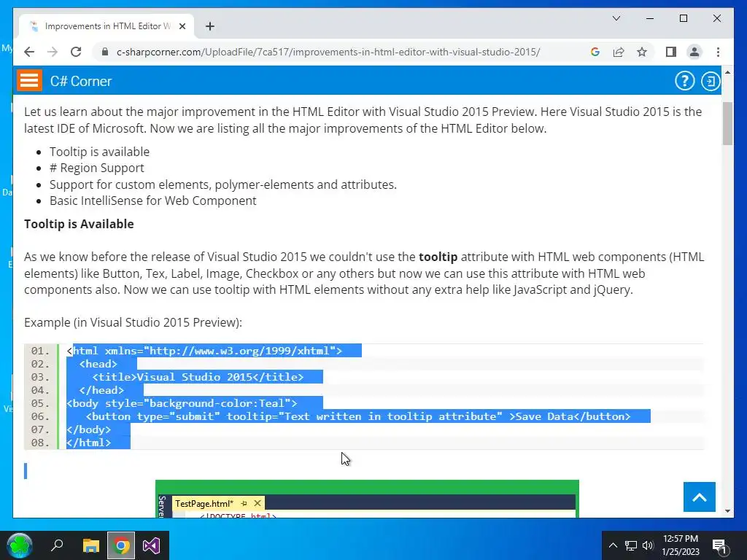The width and height of the screenshot is (747, 560).
Task: Expand the tab search chevron
Action: pyautogui.click(x=616, y=18)
